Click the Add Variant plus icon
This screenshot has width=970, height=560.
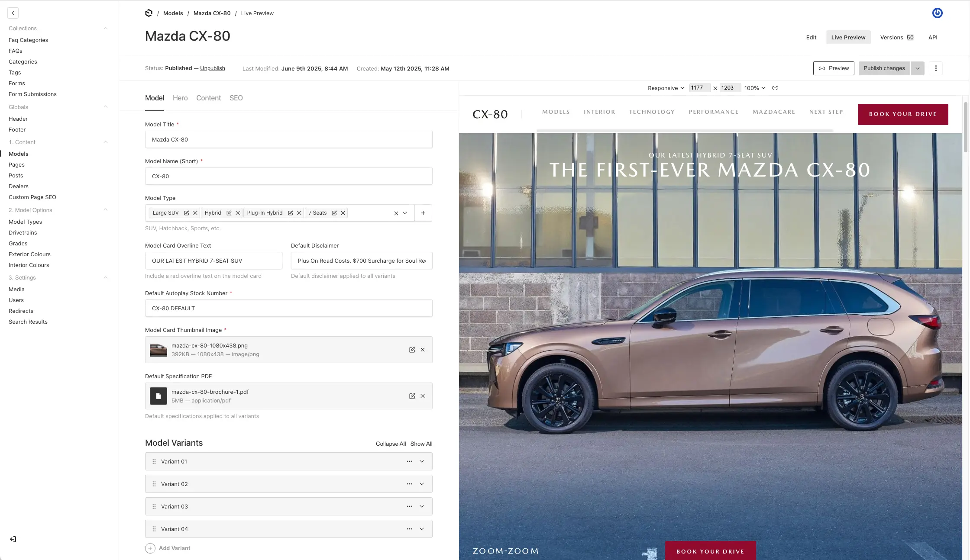click(x=150, y=548)
